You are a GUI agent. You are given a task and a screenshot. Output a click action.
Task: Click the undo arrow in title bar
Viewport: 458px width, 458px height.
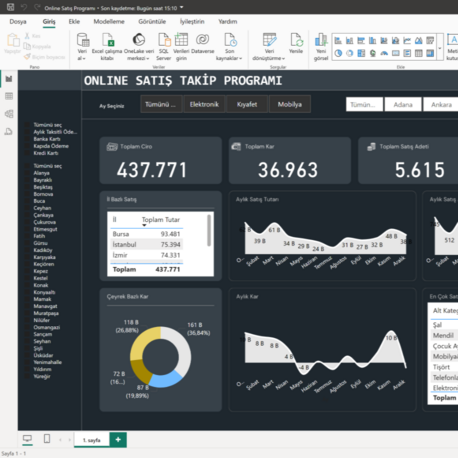pyautogui.click(x=24, y=7)
